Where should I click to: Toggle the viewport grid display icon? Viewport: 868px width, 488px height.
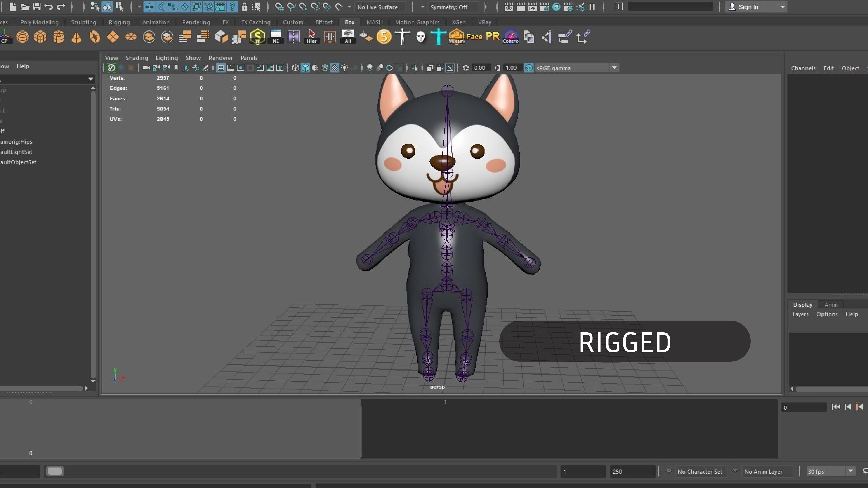click(221, 68)
